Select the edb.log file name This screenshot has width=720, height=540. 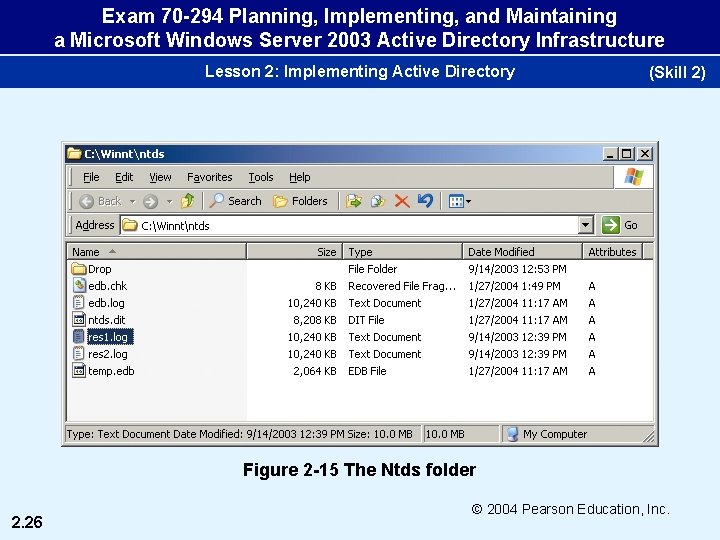(106, 303)
